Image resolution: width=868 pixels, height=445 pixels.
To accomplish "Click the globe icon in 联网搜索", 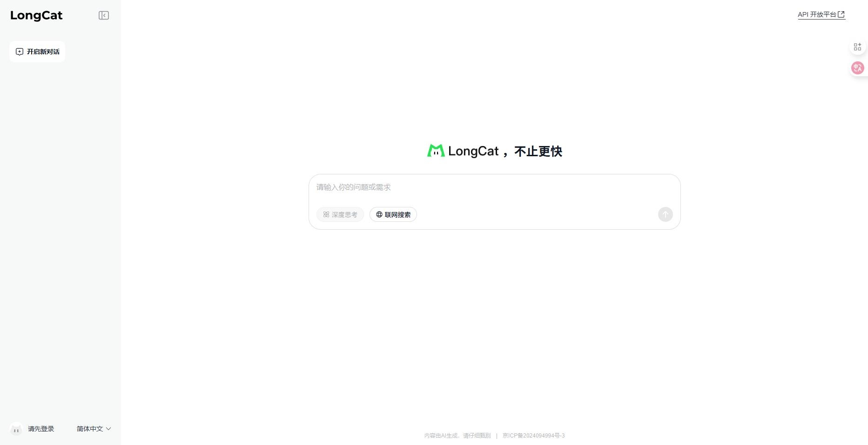I will pos(379,214).
